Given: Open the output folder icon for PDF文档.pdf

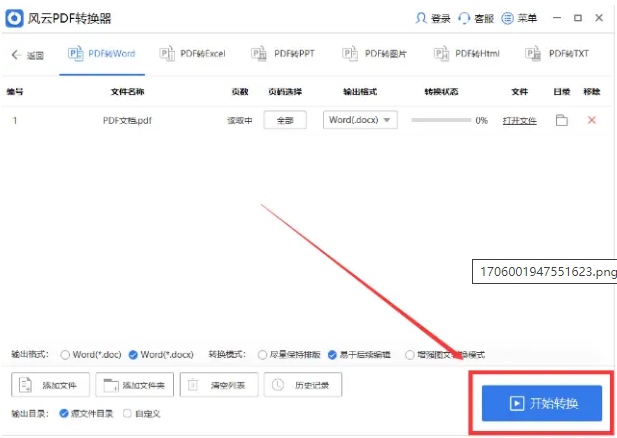Looking at the screenshot, I should (562, 120).
